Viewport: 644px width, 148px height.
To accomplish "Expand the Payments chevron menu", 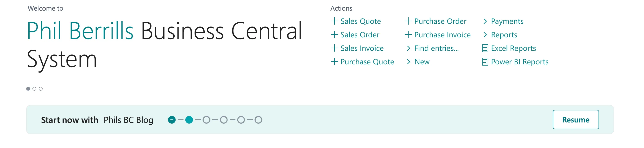I will [x=503, y=21].
